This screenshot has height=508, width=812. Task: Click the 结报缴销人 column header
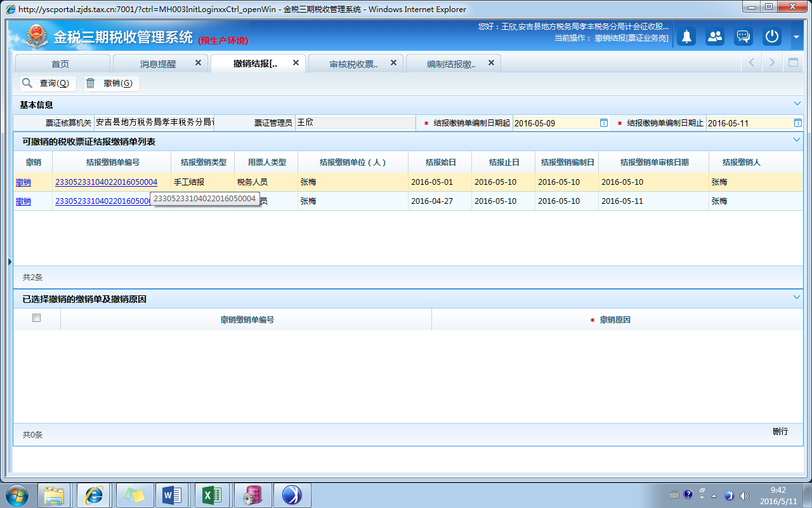[x=741, y=163]
